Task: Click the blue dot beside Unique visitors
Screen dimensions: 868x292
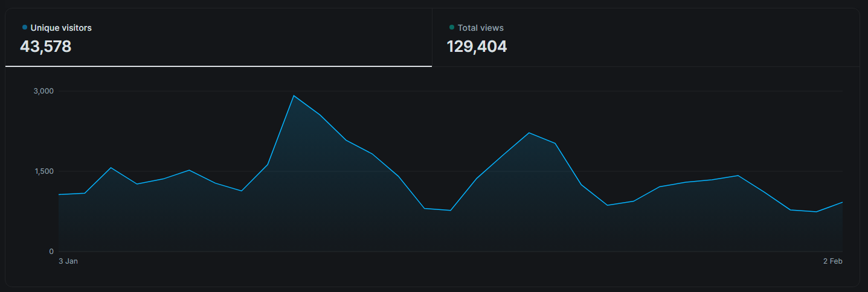Action: tap(25, 27)
